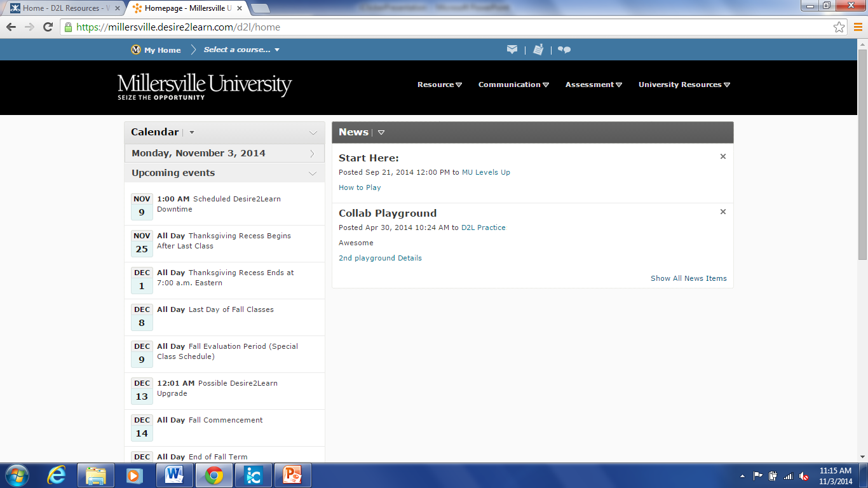868x488 pixels.
Task: Open the update alerts icon in minibar
Action: tap(538, 50)
